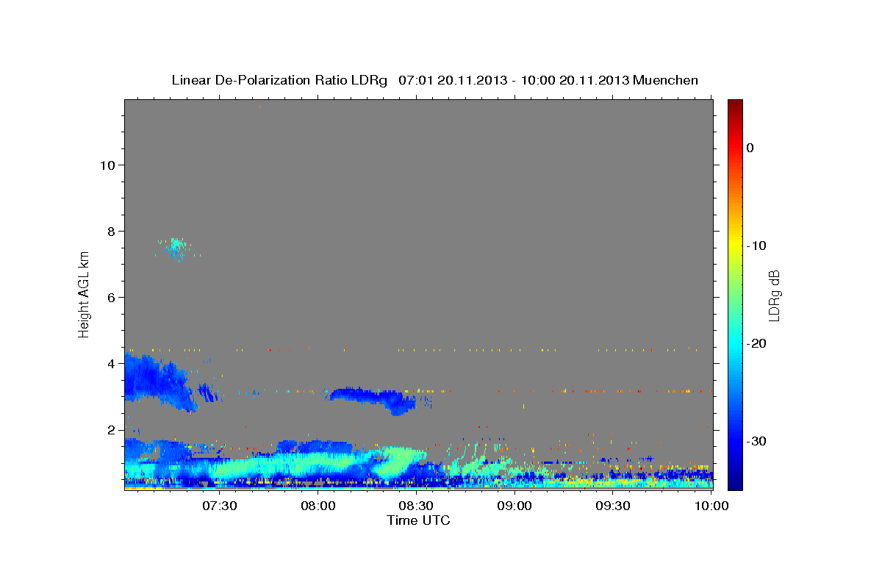This screenshot has width=882, height=588.
Task: Click the small cyan cloud patch near 8 km
Action: pos(176,248)
